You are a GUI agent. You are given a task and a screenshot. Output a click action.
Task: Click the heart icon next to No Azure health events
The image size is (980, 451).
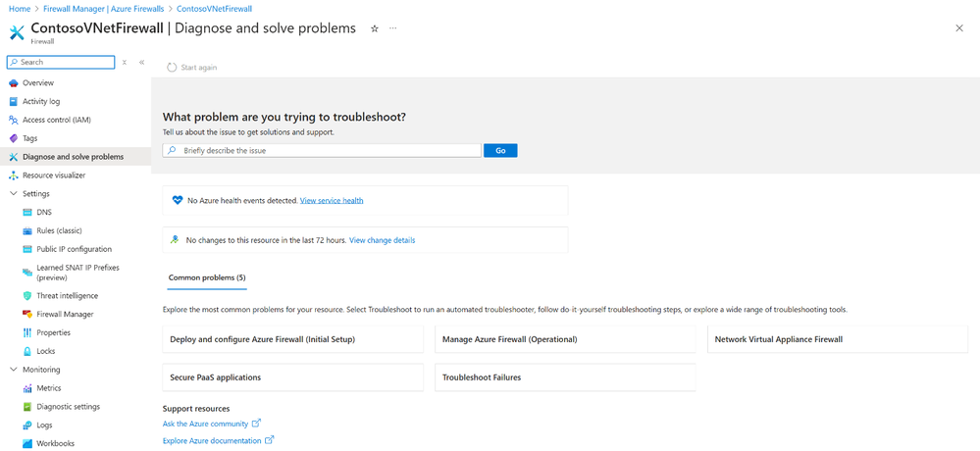177,201
